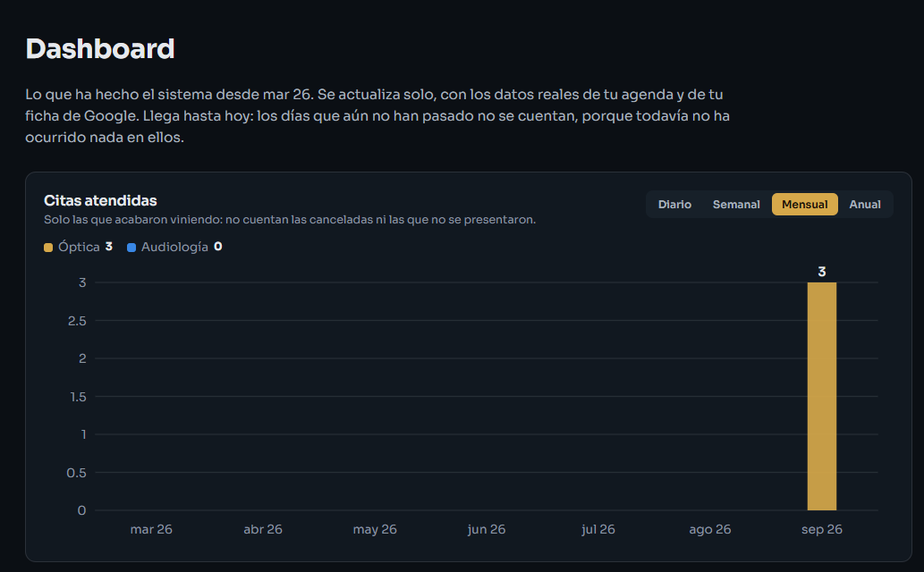Click the sep 26 yellow bar
Image resolution: width=924 pixels, height=572 pixels.
click(821, 397)
